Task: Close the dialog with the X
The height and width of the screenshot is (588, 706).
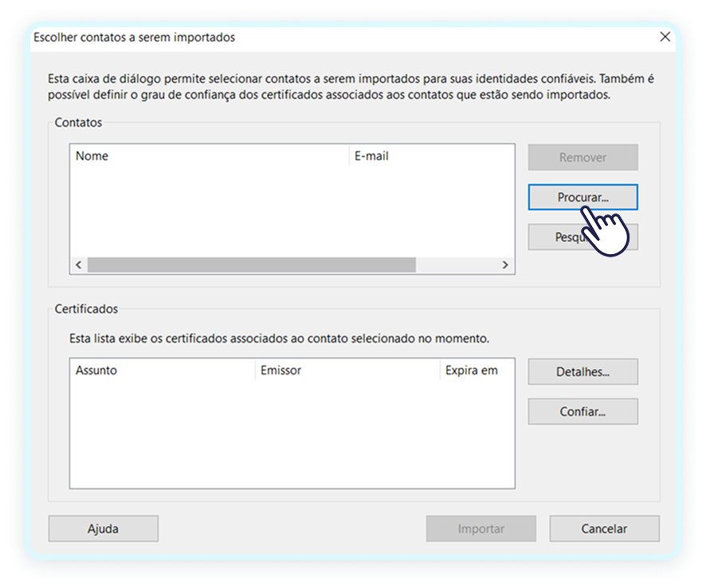Action: click(665, 37)
